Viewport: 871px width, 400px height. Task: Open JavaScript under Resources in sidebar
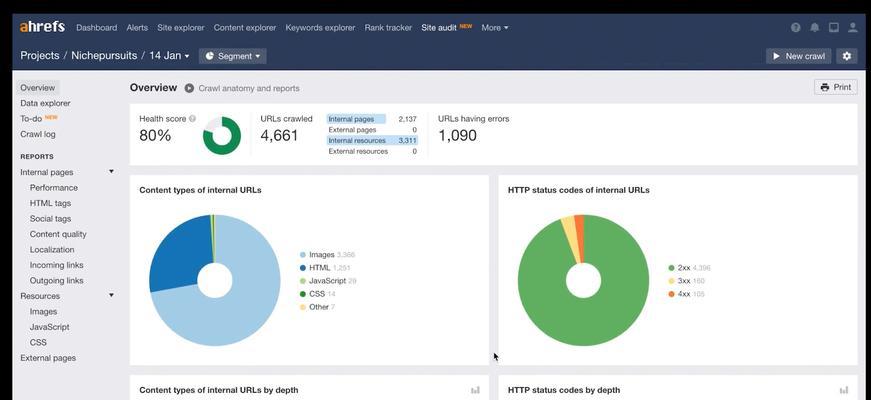pos(50,327)
